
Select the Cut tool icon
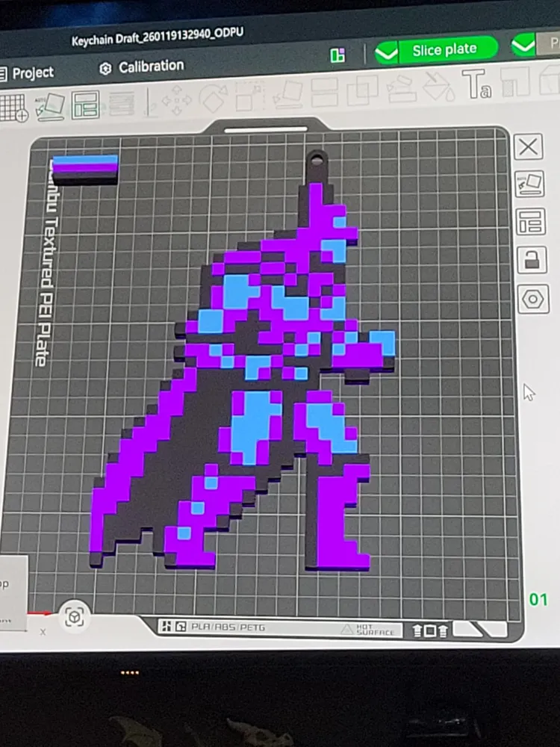click(x=325, y=93)
